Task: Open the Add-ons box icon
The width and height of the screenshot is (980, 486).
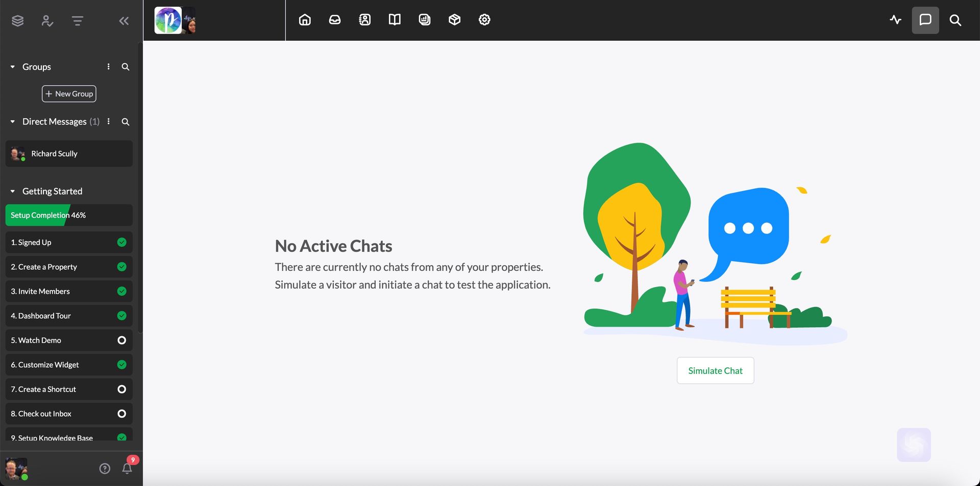Action: 455,20
